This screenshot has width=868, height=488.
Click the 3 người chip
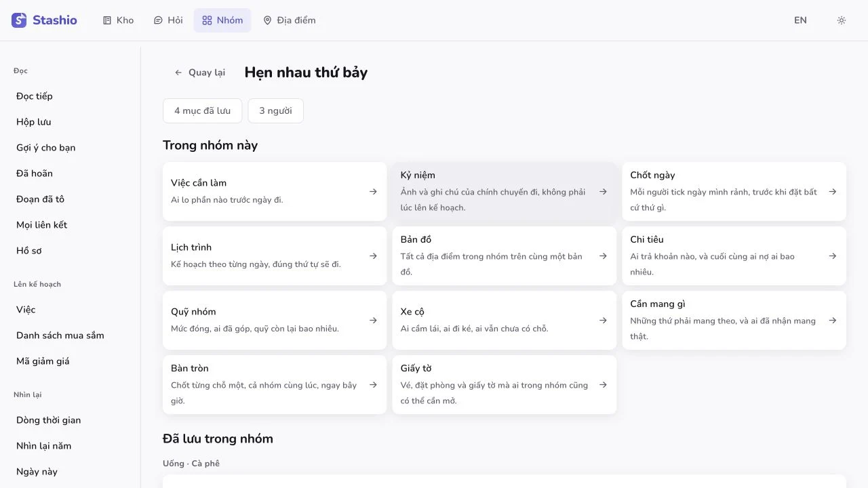coord(275,110)
